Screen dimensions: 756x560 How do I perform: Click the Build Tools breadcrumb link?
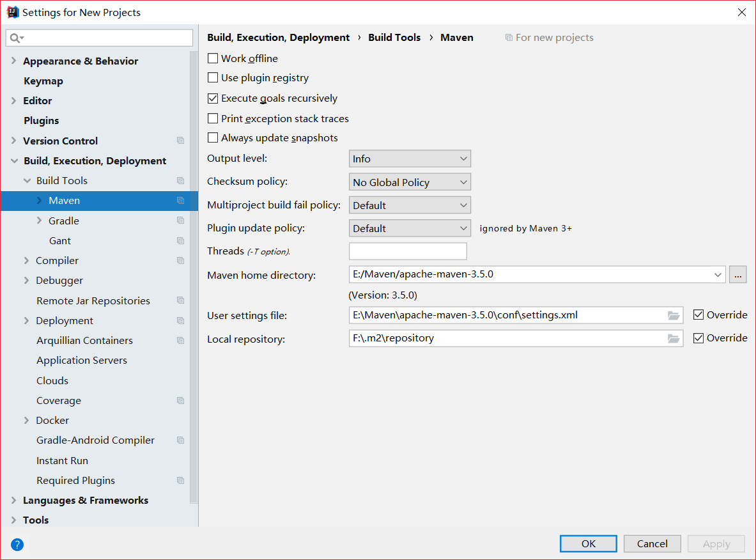pyautogui.click(x=394, y=38)
